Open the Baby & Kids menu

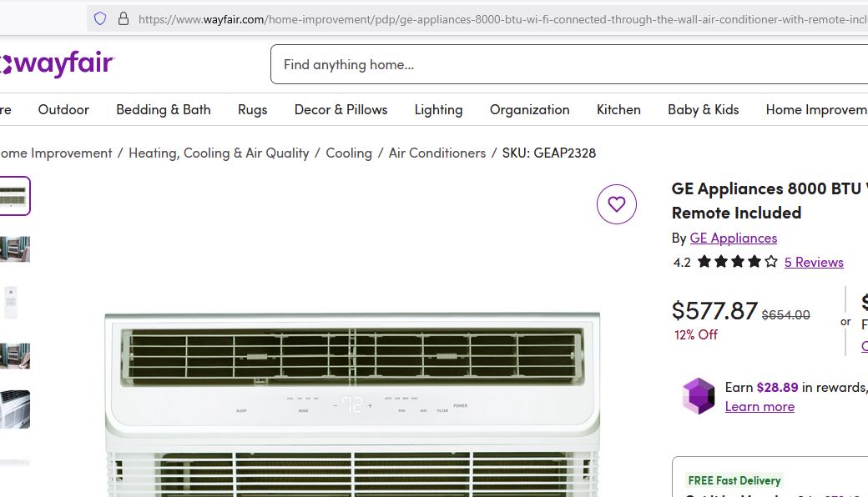tap(704, 109)
